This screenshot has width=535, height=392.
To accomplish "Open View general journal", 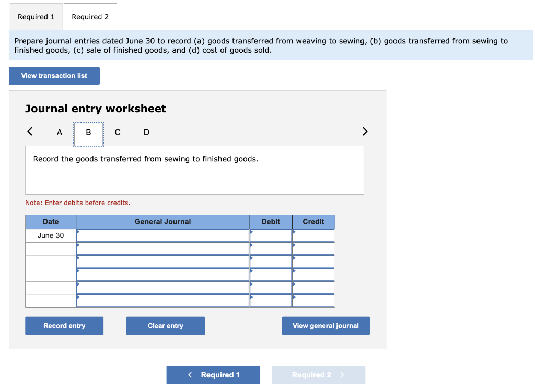I will click(x=326, y=326).
